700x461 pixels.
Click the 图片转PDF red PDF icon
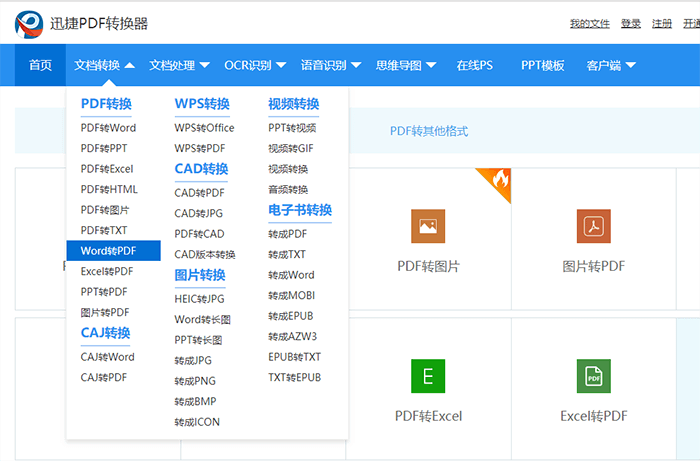(593, 226)
